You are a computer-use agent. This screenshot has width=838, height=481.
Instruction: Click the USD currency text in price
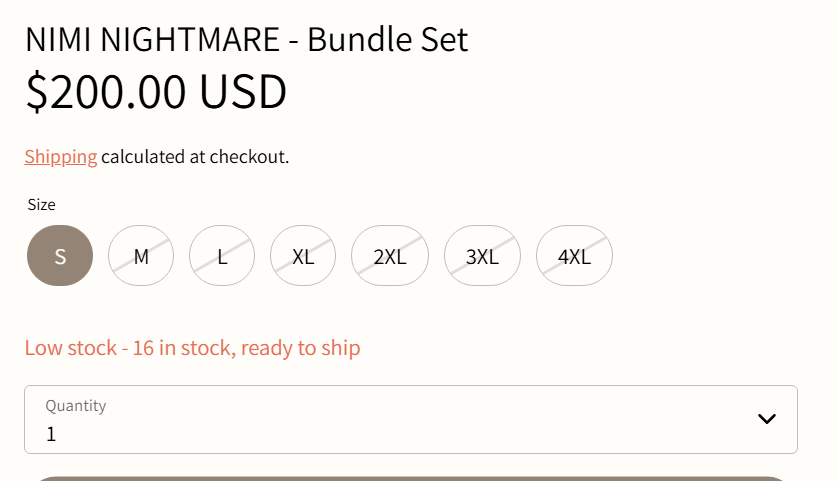coord(243,92)
